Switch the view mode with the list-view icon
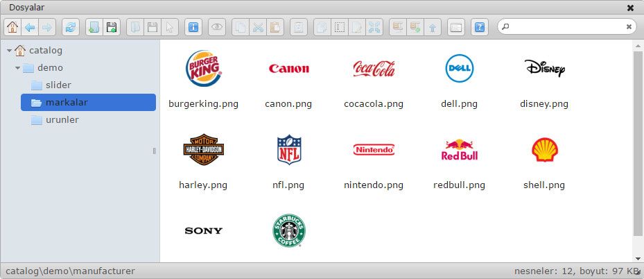Image resolution: width=644 pixels, height=279 pixels. 456,28
